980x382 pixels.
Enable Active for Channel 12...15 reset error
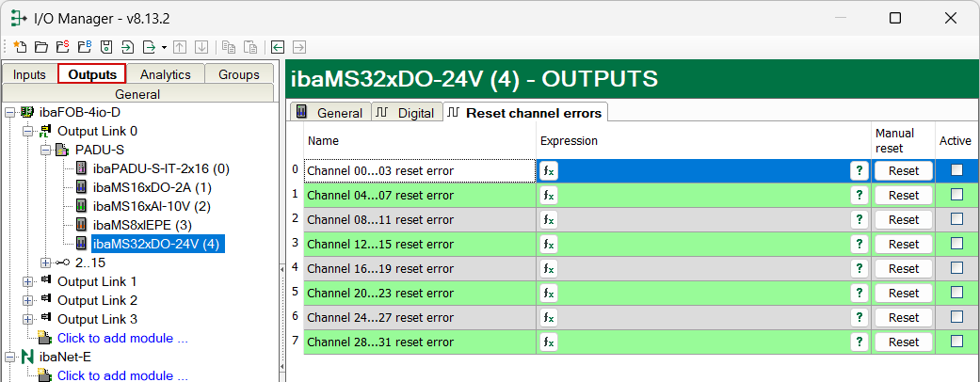point(956,243)
